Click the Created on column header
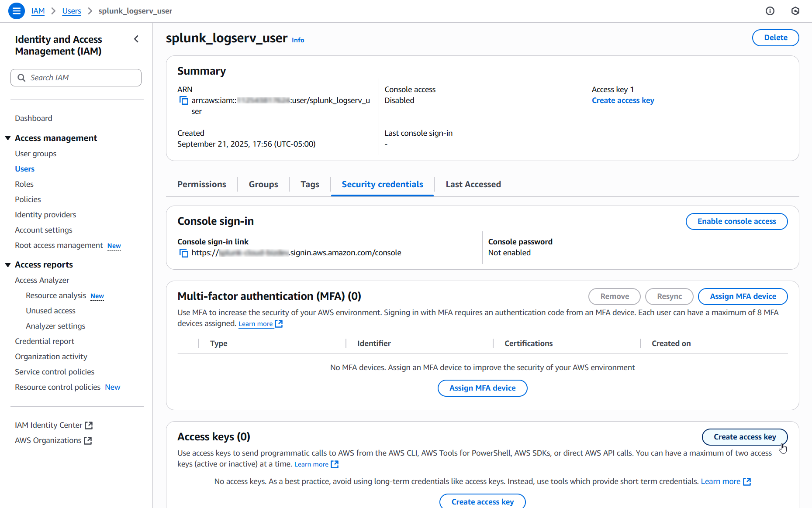Screen dimensions: 812x508 (671, 343)
